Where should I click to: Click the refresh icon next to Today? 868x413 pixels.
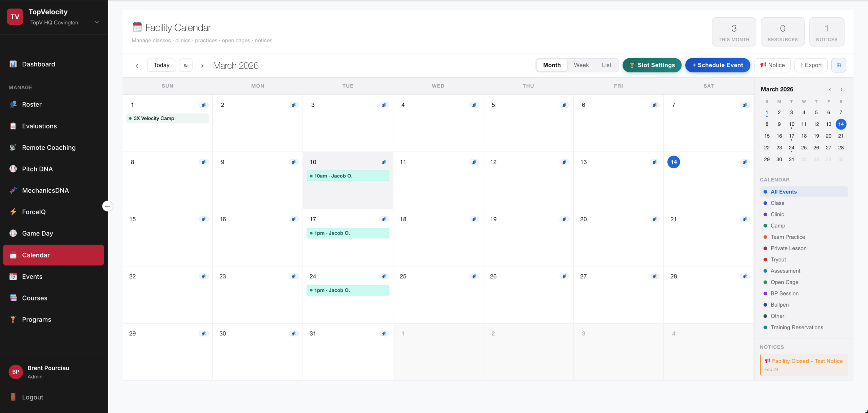[x=185, y=65]
